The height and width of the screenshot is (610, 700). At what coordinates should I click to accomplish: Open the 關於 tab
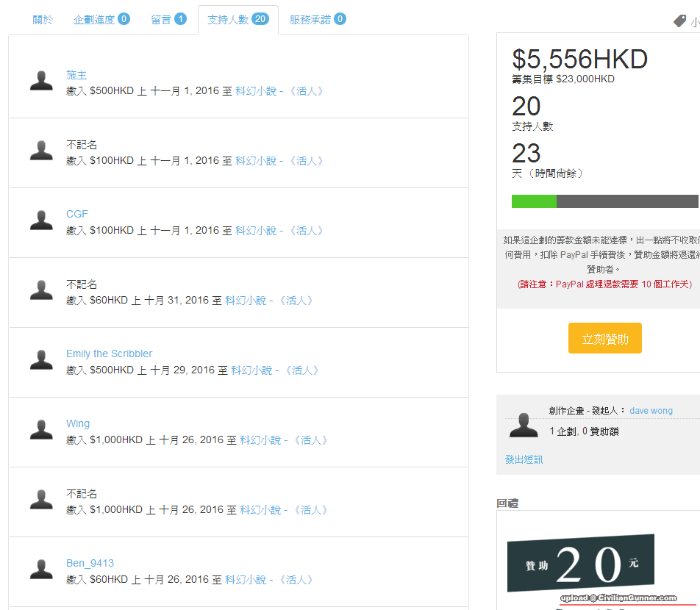pos(43,20)
